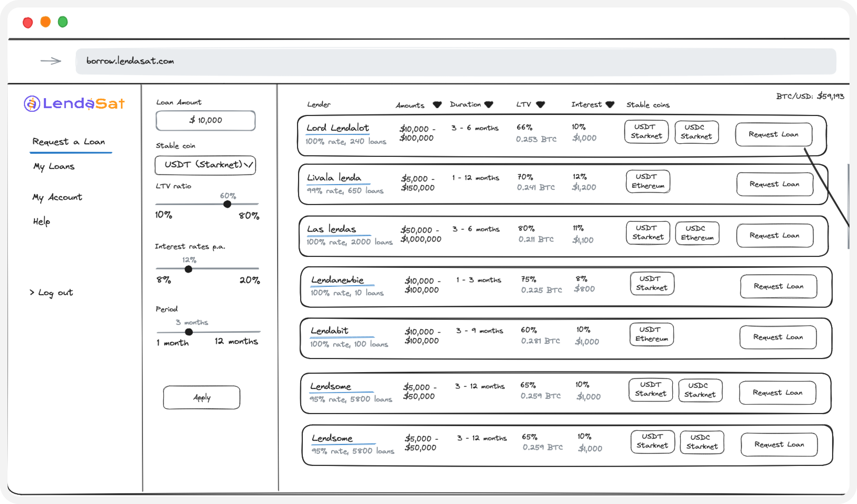The image size is (857, 504).
Task: Request Loan from Lendabit
Action: pos(778,337)
